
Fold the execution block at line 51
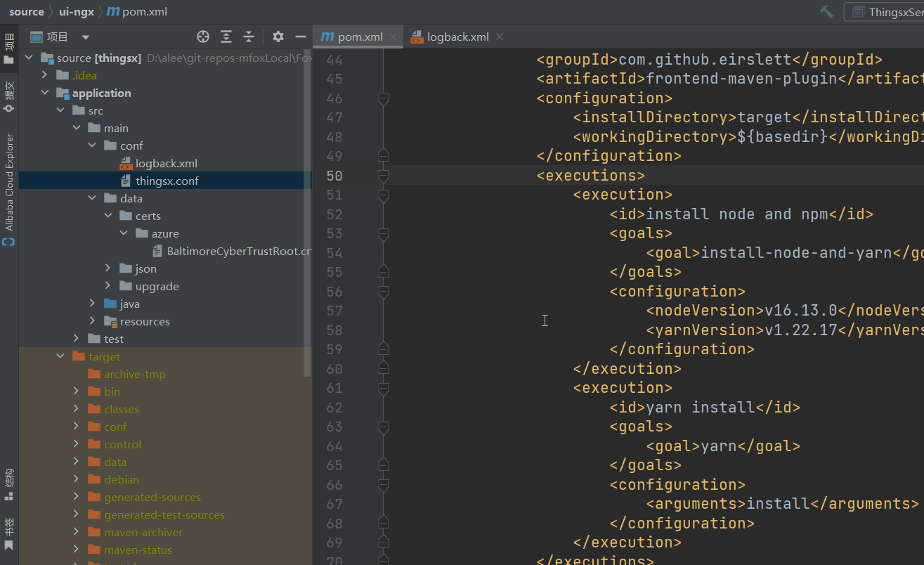(383, 195)
